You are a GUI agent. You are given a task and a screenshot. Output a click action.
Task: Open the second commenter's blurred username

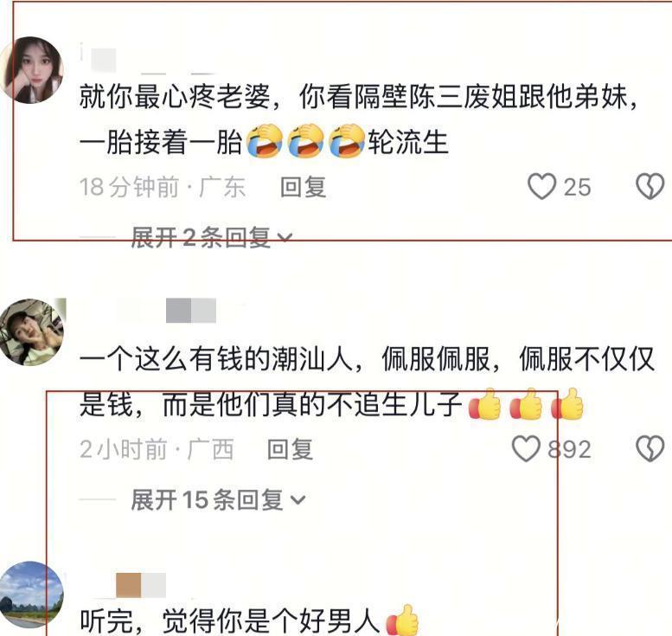[x=191, y=311]
